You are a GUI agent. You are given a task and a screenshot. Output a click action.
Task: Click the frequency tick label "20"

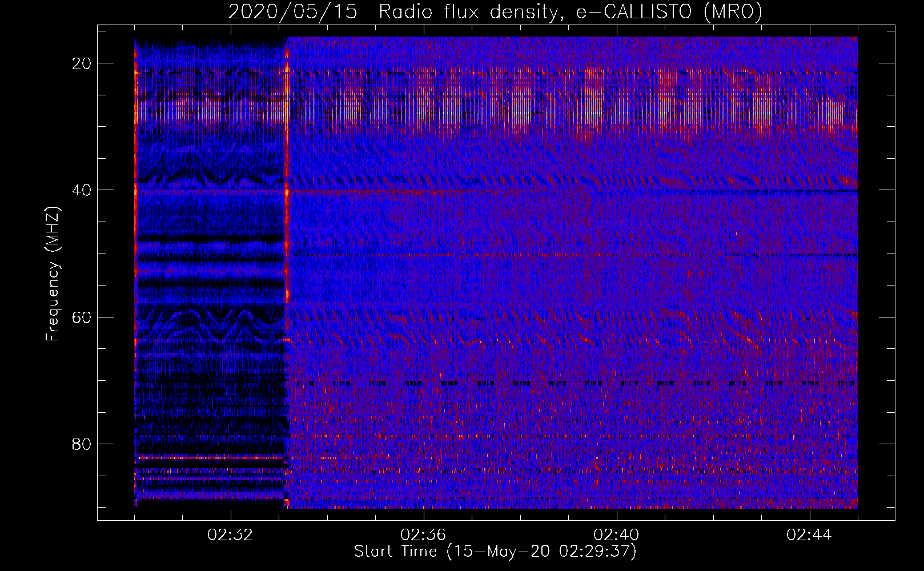pos(82,63)
